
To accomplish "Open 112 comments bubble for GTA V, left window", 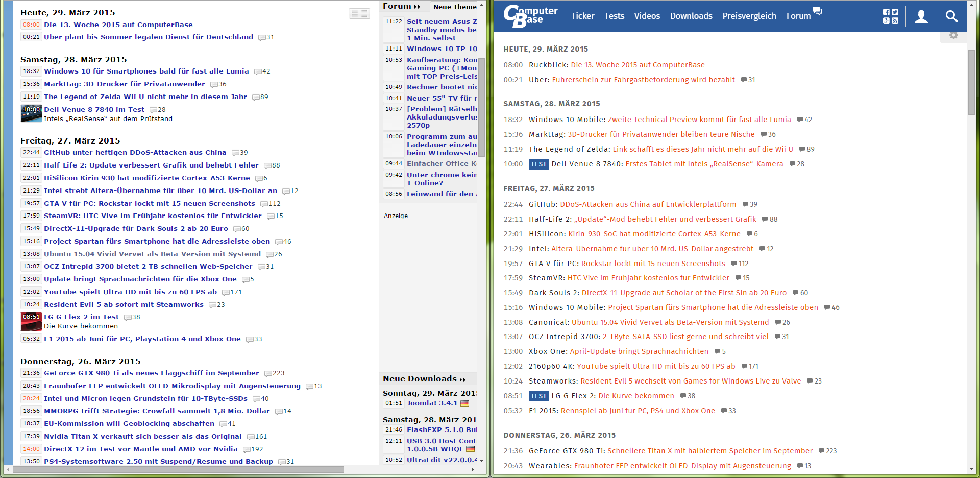I will (271, 204).
